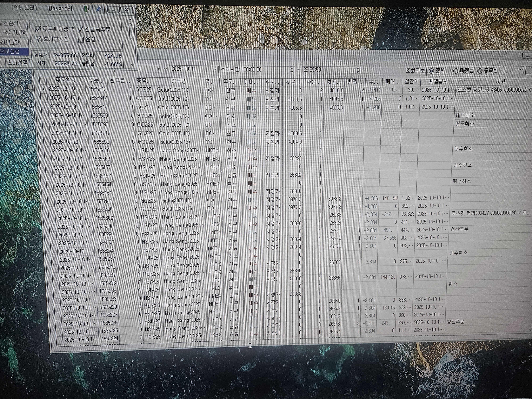The height and width of the screenshot is (399, 532).
Task: Click the 취소 remark on row 1535233
Action: [452, 284]
